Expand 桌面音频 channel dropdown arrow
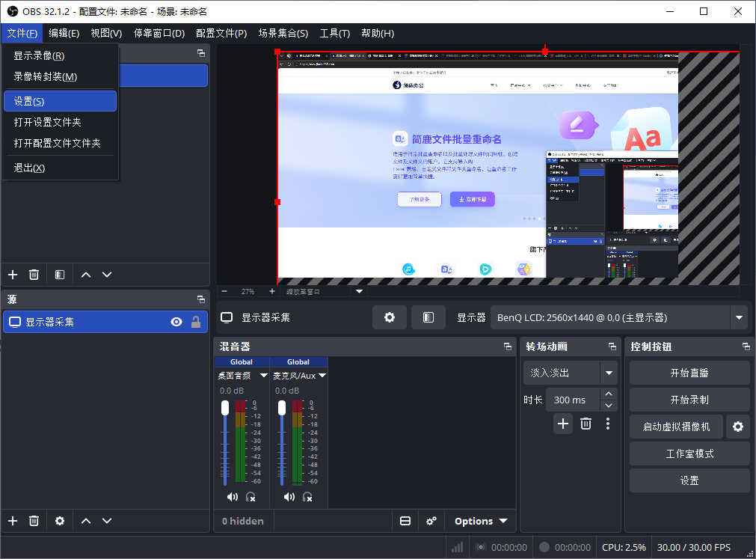 264,375
